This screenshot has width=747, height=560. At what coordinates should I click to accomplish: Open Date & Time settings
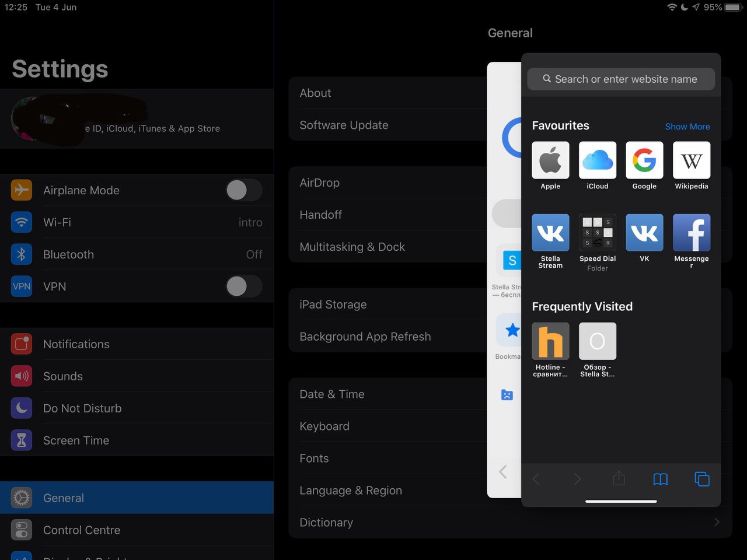[388, 394]
